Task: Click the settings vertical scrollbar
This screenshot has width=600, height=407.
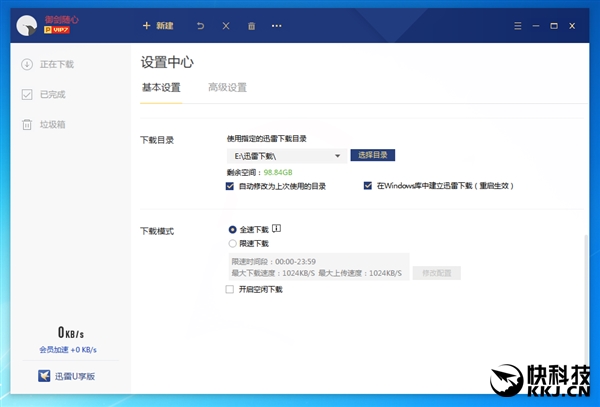Action: point(585,298)
